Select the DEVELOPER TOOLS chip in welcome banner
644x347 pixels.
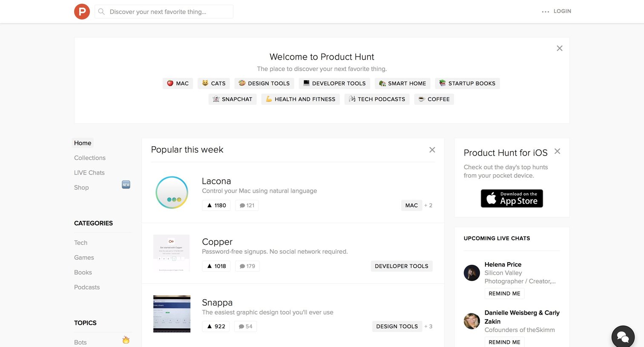[x=334, y=84]
